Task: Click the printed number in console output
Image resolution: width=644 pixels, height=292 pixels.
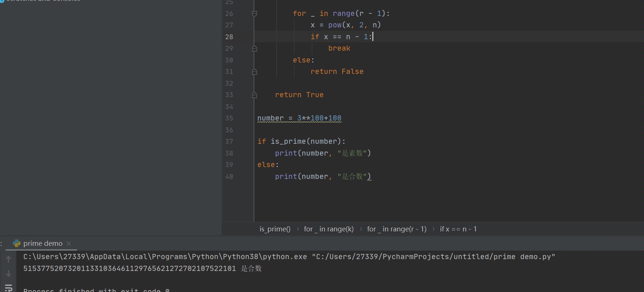Action: 129,268
